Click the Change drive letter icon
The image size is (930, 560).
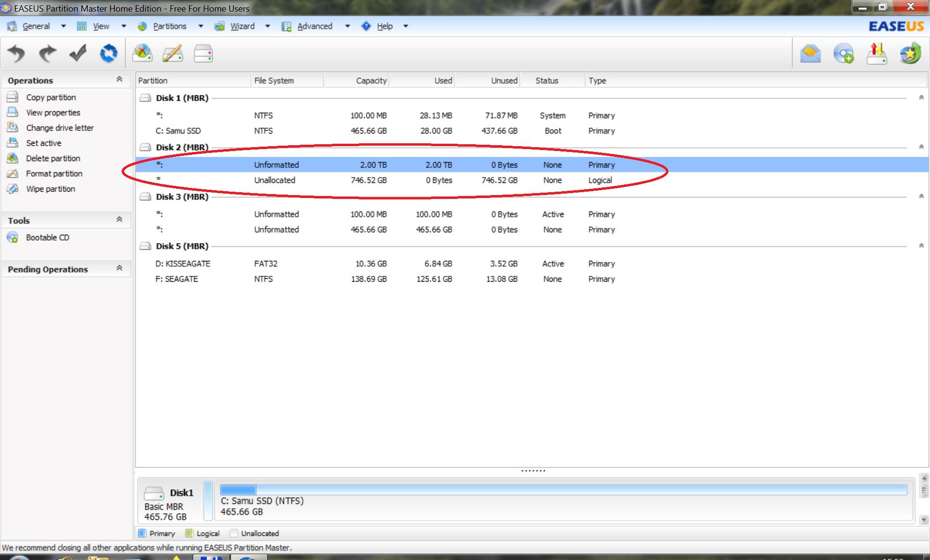[x=13, y=127]
